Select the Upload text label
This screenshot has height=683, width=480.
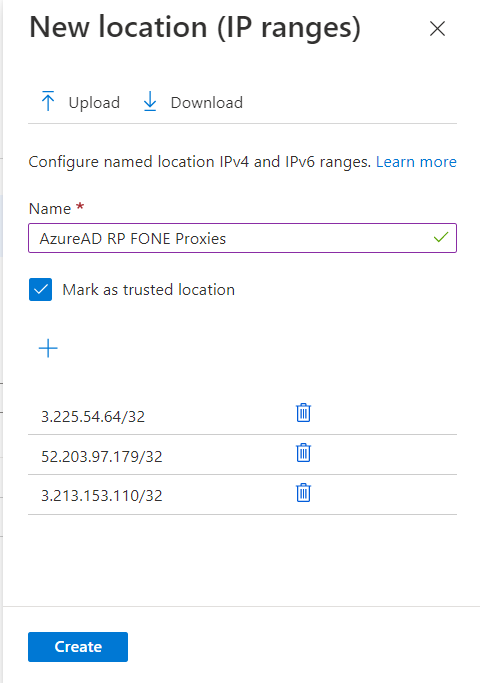(x=94, y=103)
